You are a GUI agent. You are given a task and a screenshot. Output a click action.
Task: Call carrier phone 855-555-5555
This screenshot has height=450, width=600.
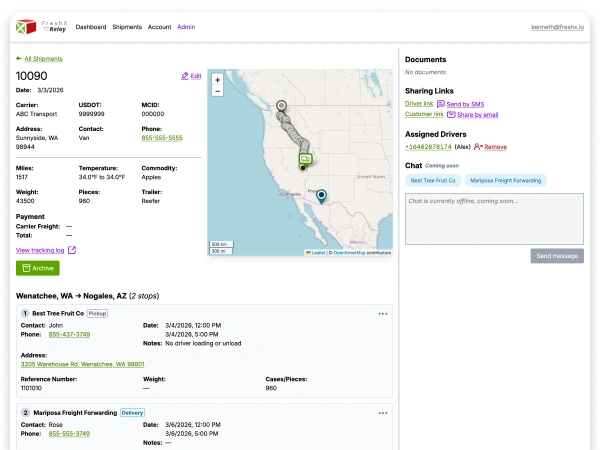tap(162, 138)
